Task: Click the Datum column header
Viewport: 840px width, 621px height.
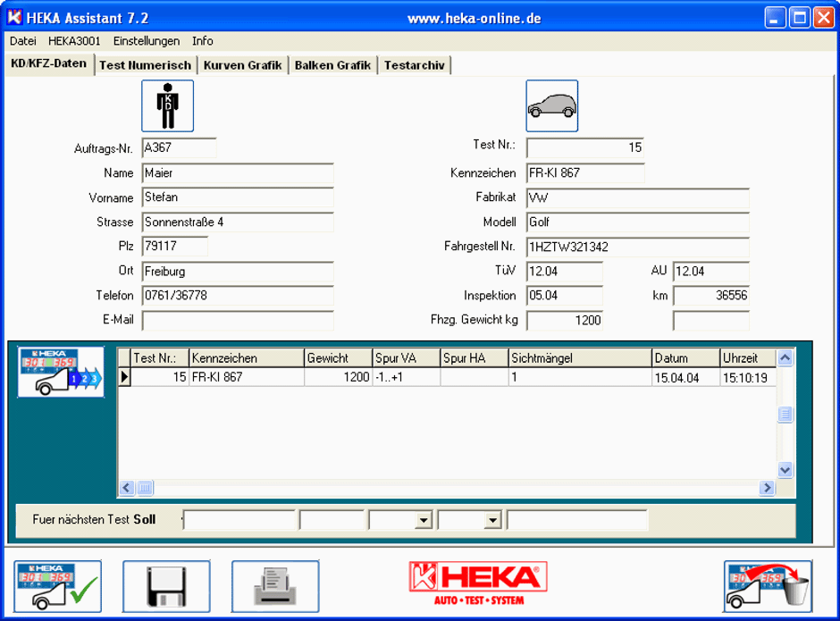Action: 685,358
